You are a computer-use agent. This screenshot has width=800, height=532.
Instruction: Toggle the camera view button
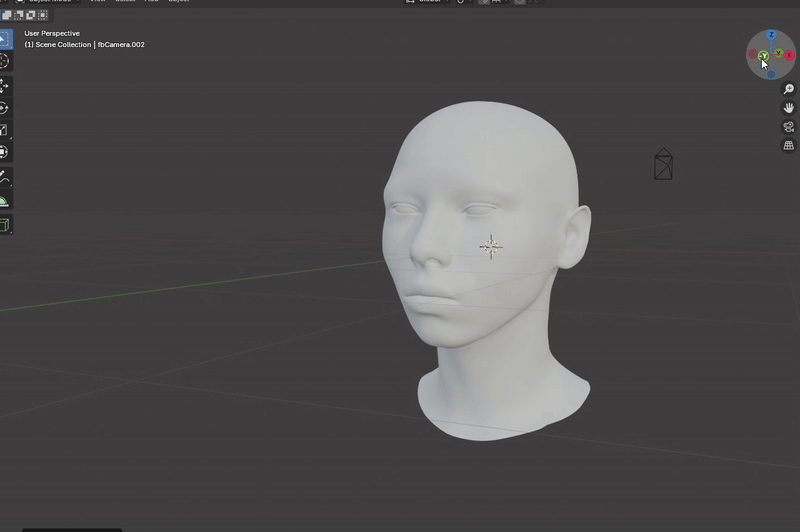tap(789, 127)
